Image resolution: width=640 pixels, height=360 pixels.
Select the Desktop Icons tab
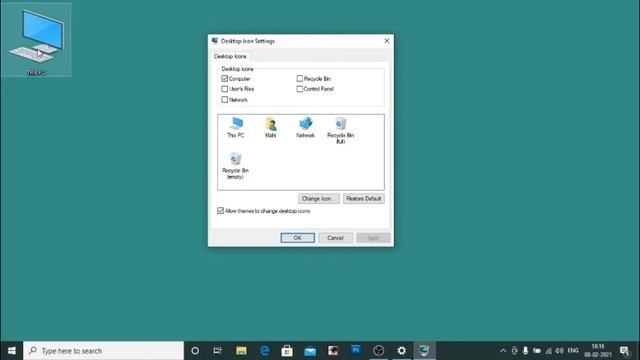point(230,56)
